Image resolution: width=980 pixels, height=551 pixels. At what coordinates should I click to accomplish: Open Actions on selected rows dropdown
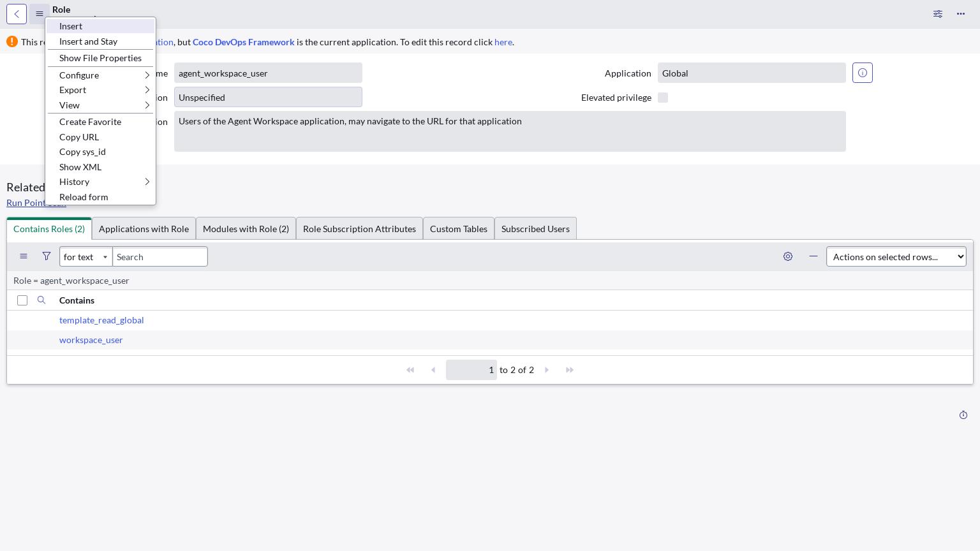pyautogui.click(x=896, y=256)
